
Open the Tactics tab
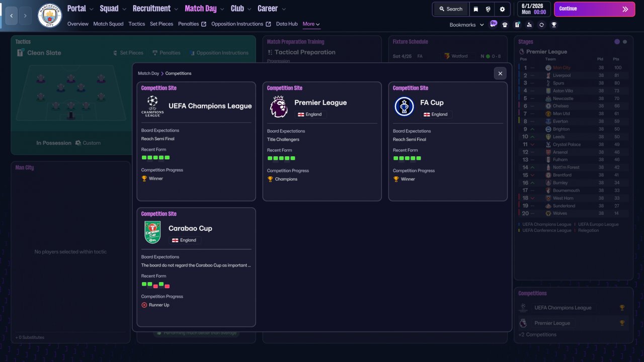(136, 24)
